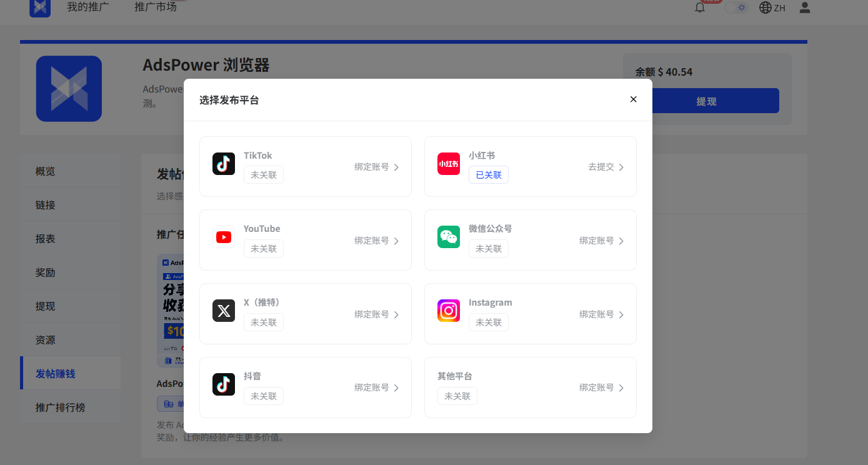The height and width of the screenshot is (465, 868).
Task: Click the chevron arrow in X (推特) card
Action: [396, 315]
